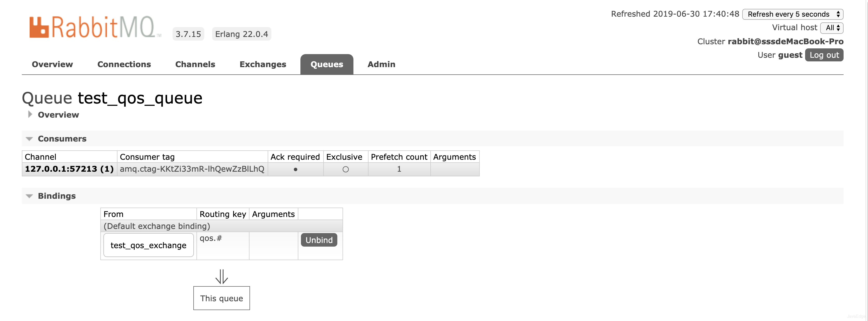The width and height of the screenshot is (868, 321).
Task: Unbind the test_qos_exchange binding
Action: click(319, 240)
